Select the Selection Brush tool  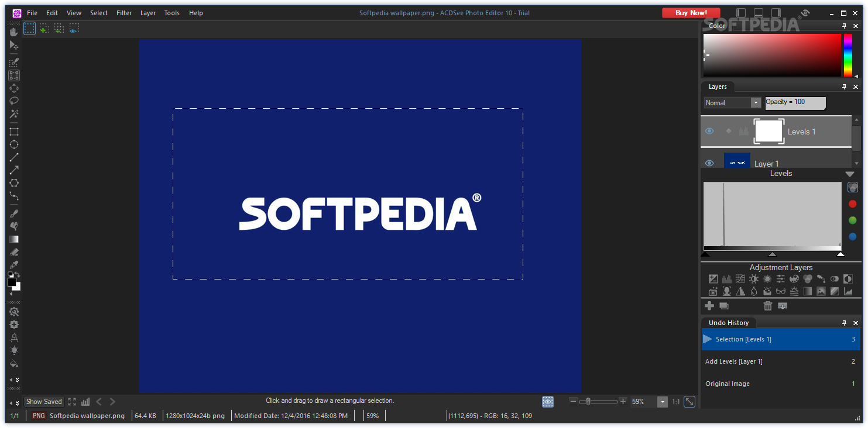[14, 63]
